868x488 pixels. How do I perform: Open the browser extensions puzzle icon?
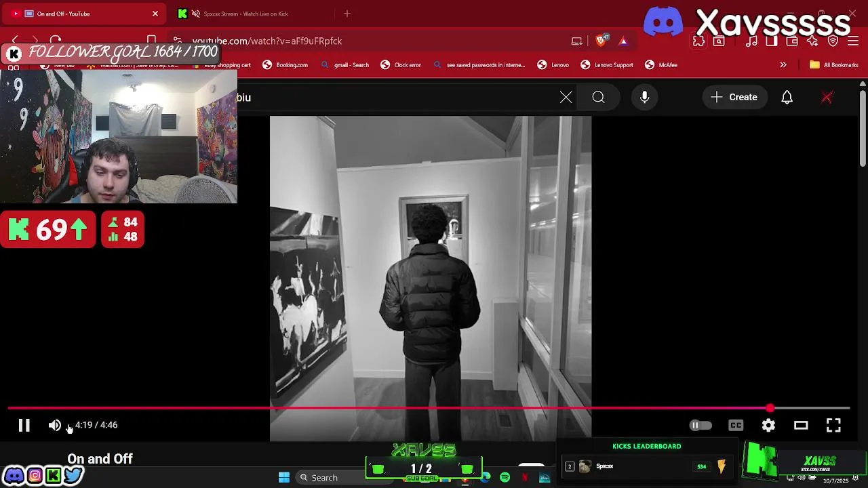(x=699, y=41)
